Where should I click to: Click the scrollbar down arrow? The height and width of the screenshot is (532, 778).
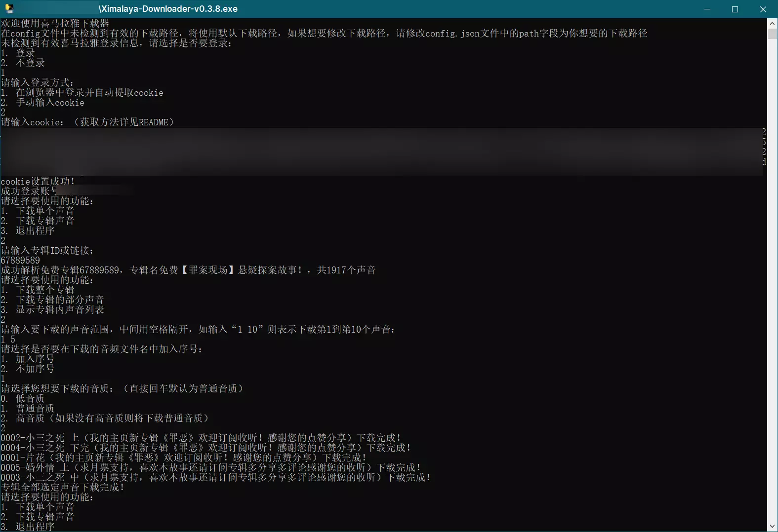pyautogui.click(x=772, y=527)
